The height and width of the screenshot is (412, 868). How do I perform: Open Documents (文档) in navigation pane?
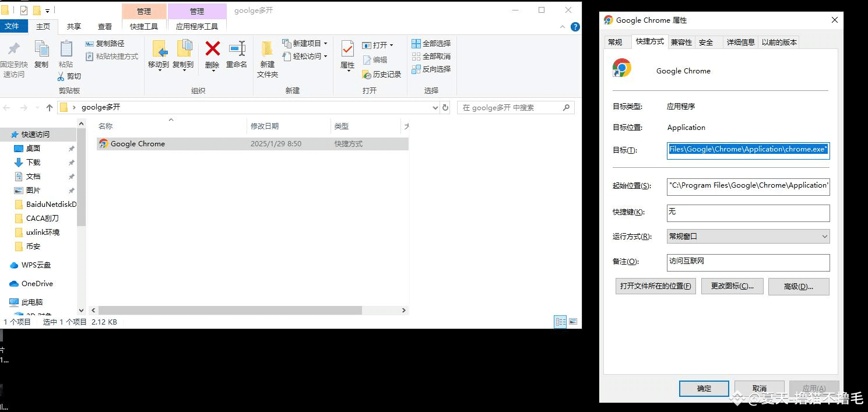33,177
